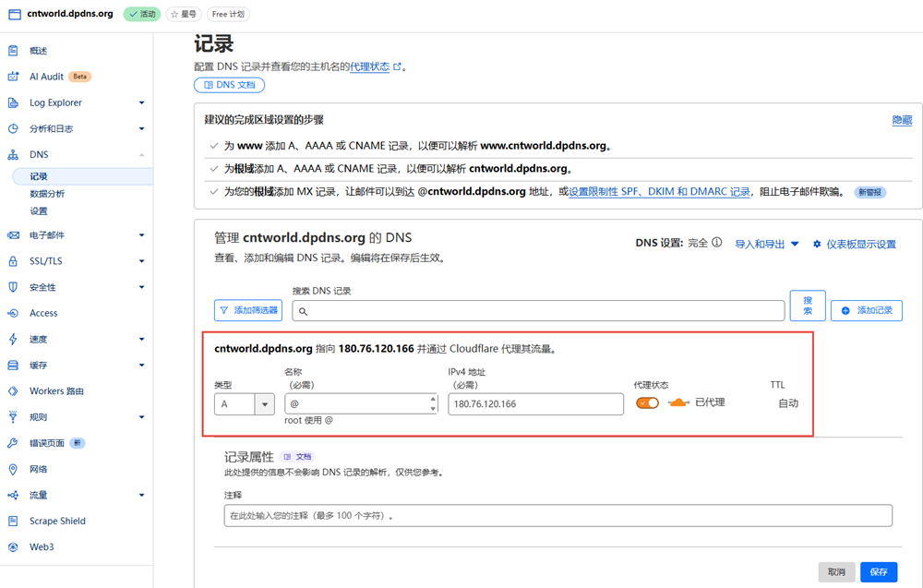Open the SPF, DKIM 和 DMARC 记录 link
923x588 pixels.
coord(659,192)
